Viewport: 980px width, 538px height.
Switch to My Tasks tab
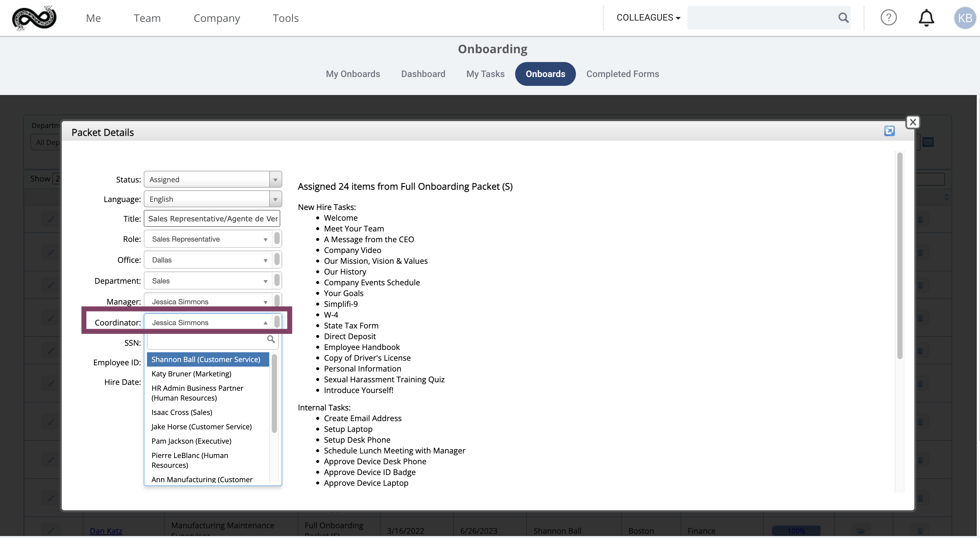[x=485, y=74]
